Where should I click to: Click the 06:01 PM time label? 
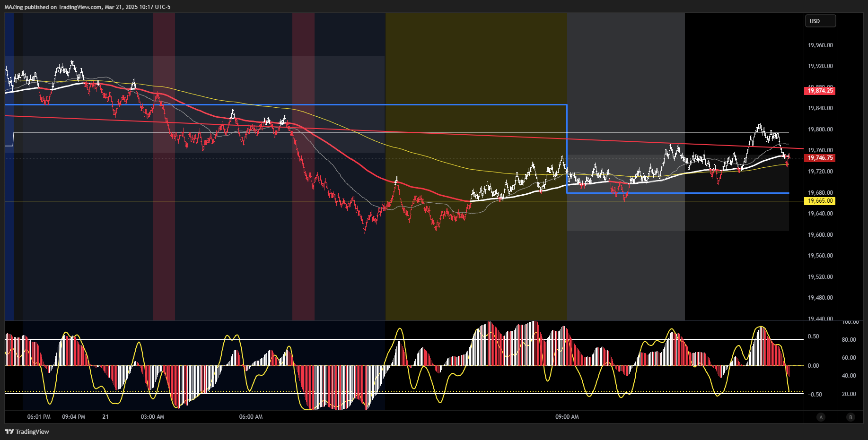[x=39, y=417]
